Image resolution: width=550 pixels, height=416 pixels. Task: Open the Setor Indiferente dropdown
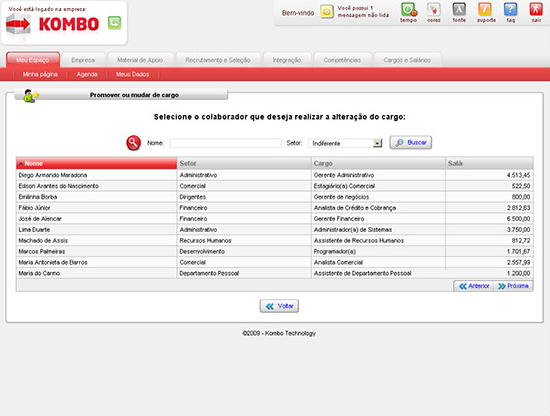click(345, 143)
